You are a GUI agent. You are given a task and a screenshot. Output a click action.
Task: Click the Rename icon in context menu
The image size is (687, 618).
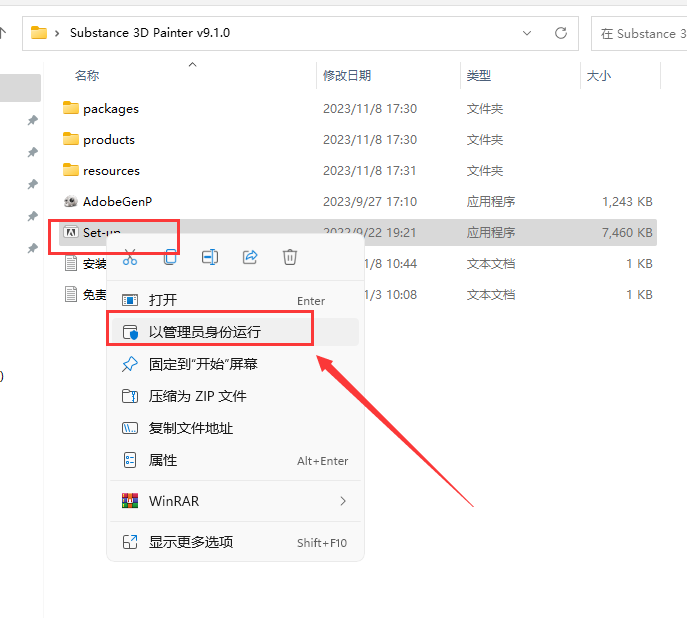(210, 257)
